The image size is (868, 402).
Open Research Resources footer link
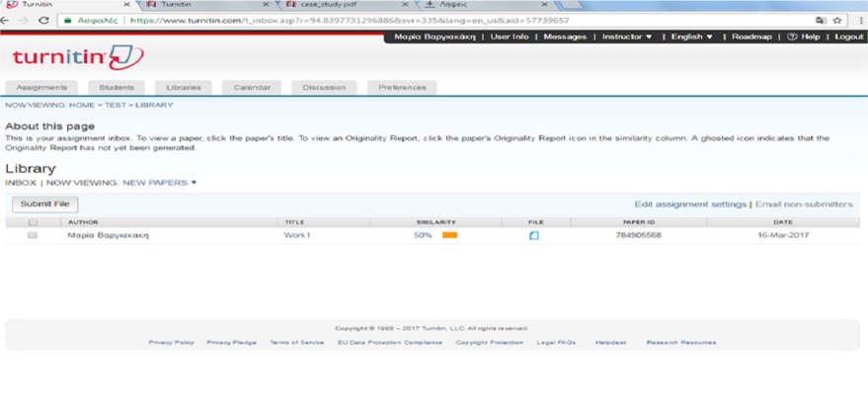681,343
